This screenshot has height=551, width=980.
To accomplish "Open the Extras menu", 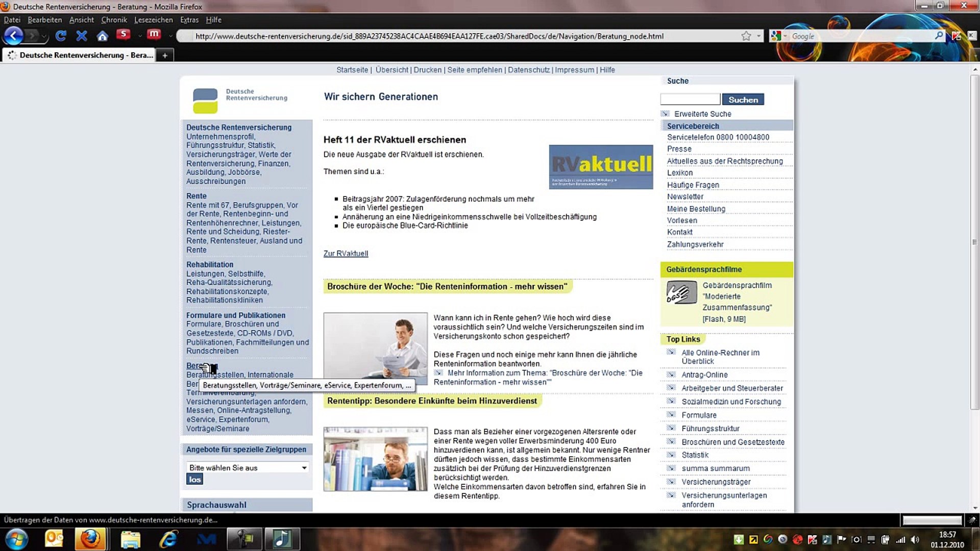I will [x=189, y=20].
